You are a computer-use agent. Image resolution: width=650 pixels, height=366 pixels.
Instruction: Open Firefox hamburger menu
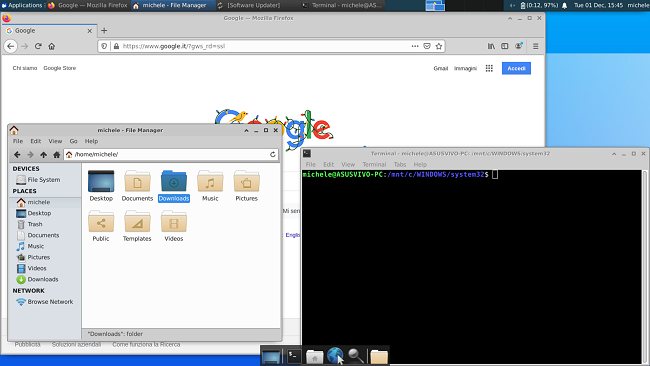tap(536, 46)
